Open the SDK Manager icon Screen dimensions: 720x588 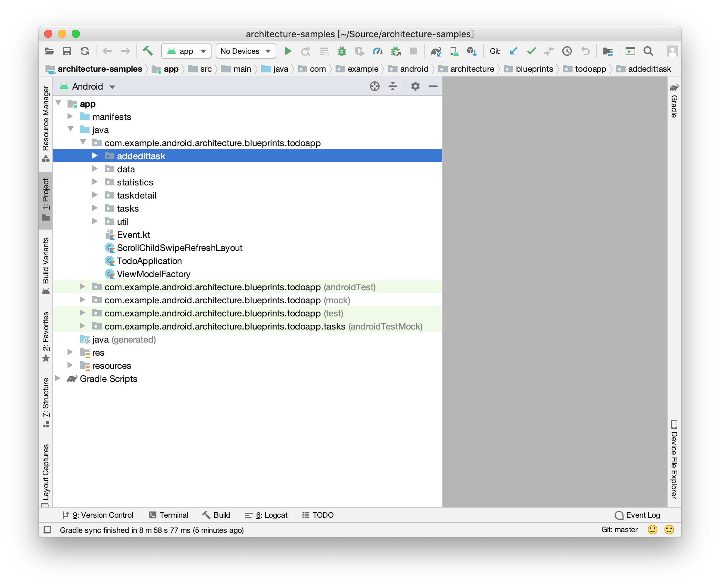472,51
